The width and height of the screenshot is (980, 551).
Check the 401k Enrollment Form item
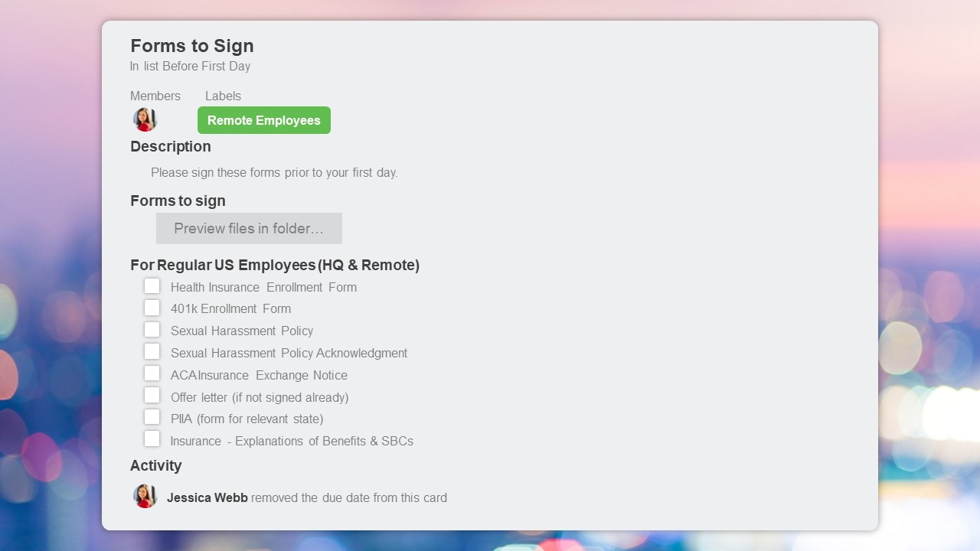click(152, 307)
